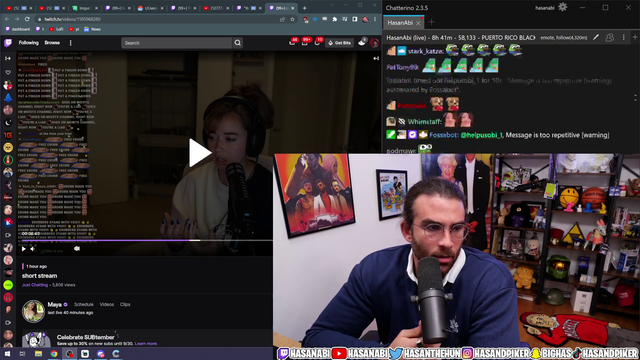Open Chrome from the taskbar

point(54,354)
